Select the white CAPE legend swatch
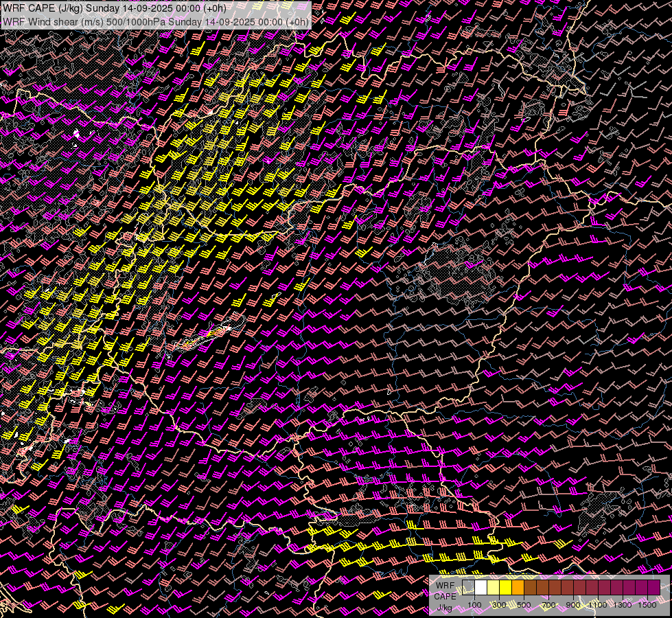The image size is (672, 618). [480, 587]
